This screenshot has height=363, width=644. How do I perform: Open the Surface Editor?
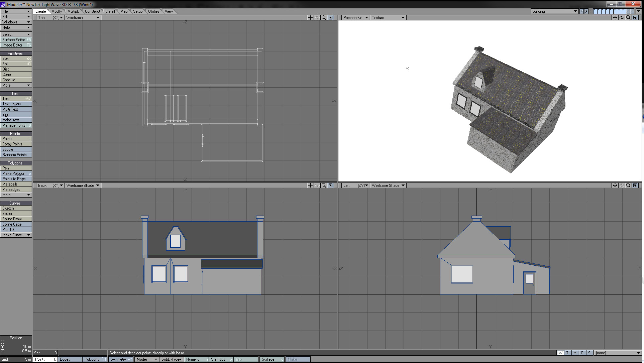tap(16, 40)
